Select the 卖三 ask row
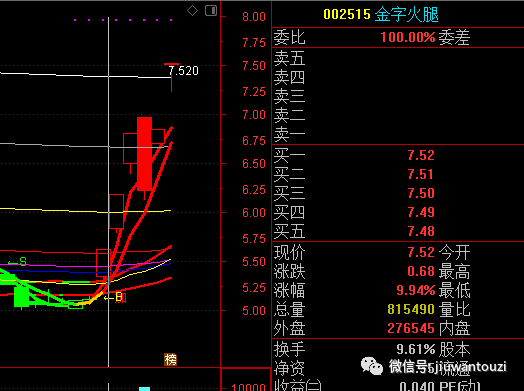Viewport: 524px width, 391px height. (398, 96)
